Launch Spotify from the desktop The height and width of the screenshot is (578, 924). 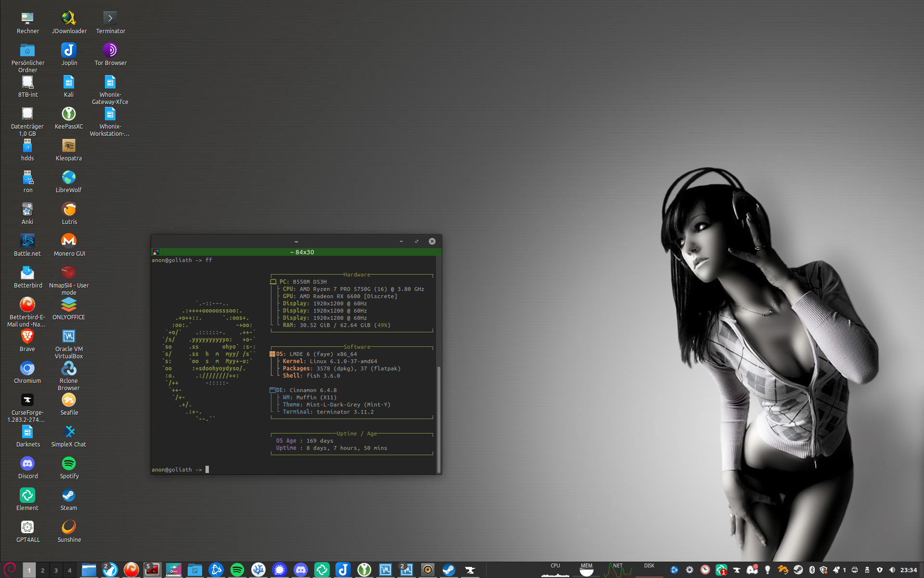click(x=69, y=468)
